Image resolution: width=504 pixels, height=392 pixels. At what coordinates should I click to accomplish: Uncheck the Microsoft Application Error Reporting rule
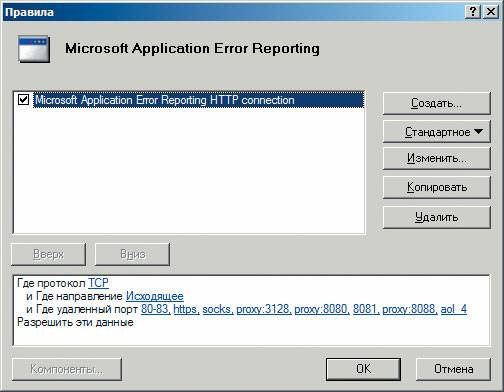click(x=23, y=99)
